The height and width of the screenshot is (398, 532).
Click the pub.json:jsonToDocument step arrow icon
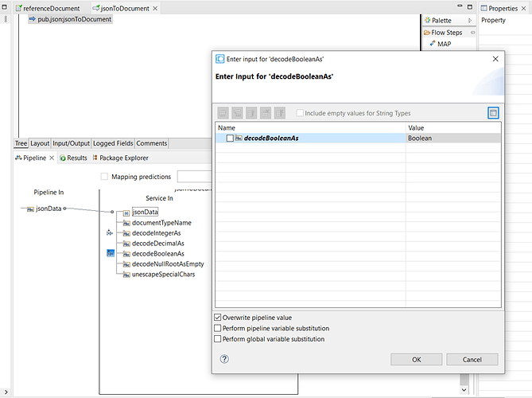click(x=33, y=19)
